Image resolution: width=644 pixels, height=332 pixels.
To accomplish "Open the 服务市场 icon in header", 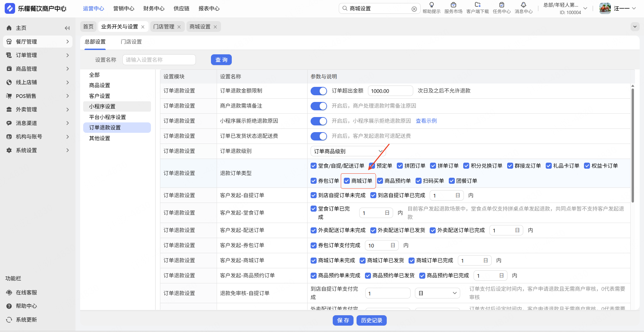I will tap(453, 5).
